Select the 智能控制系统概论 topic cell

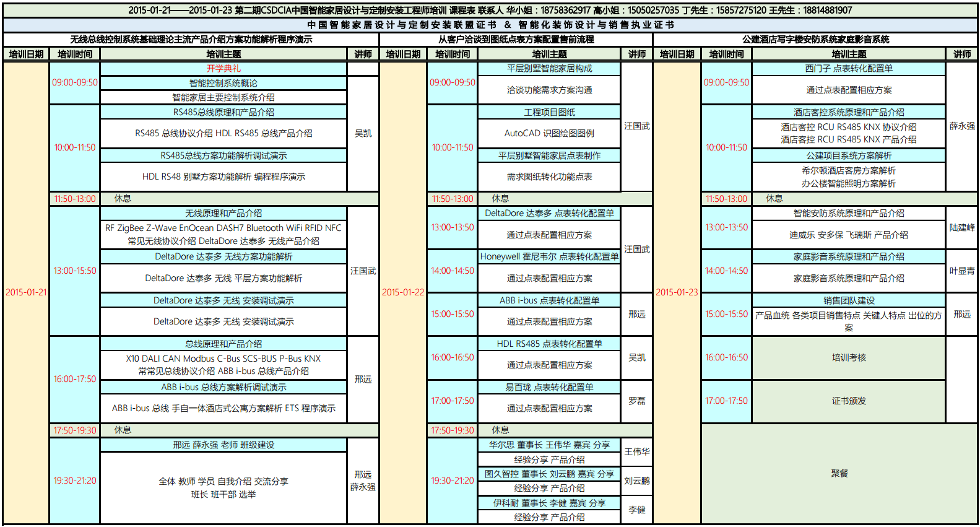coord(223,83)
